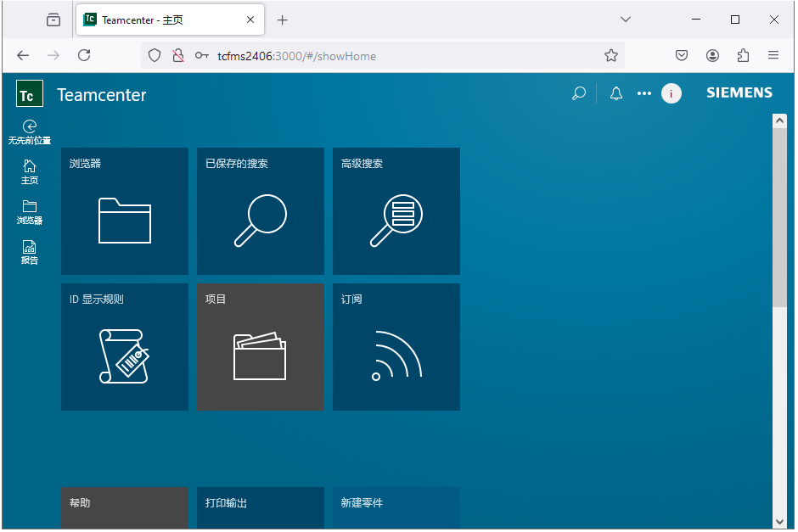Close the Teamcenter - 主页 tab

(x=250, y=20)
